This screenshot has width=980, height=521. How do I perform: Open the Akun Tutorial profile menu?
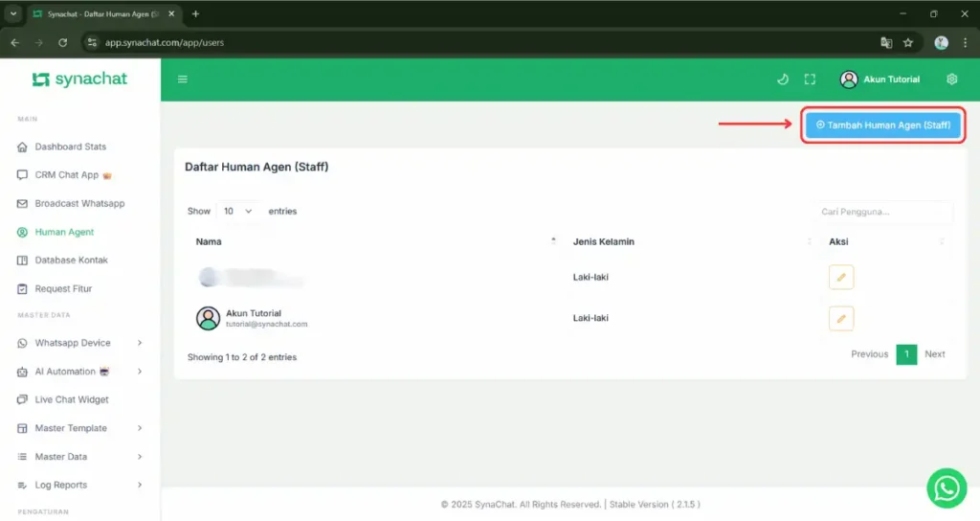[880, 79]
